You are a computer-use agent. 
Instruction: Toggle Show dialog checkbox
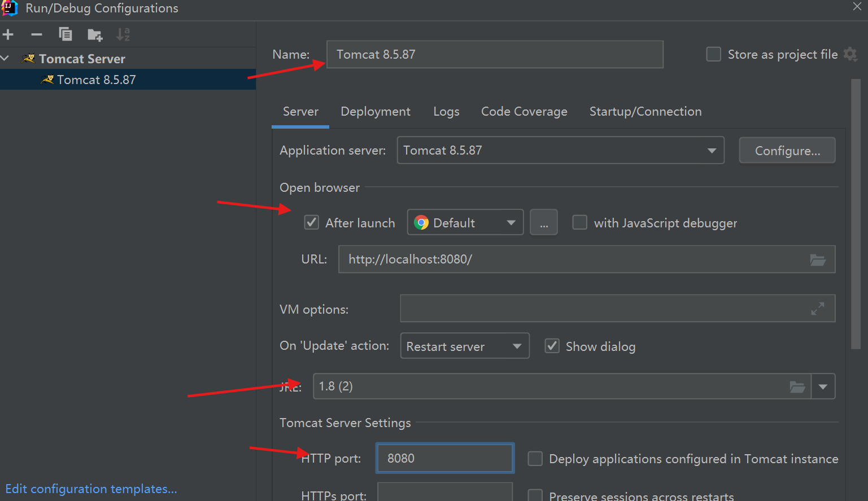point(552,346)
